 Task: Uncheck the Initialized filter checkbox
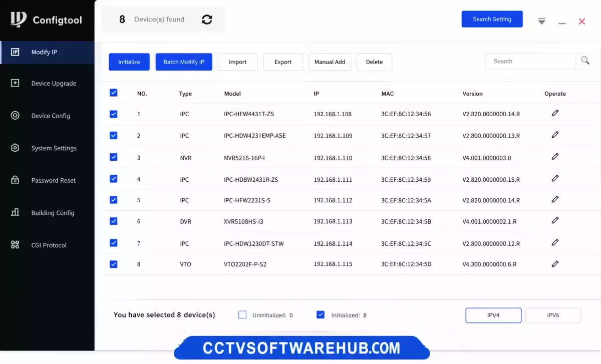point(321,315)
